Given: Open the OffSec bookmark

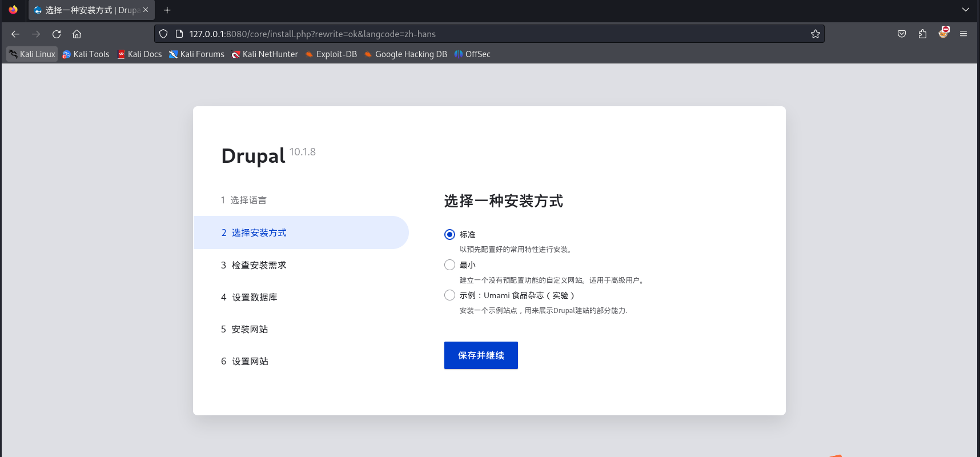Looking at the screenshot, I should (472, 54).
